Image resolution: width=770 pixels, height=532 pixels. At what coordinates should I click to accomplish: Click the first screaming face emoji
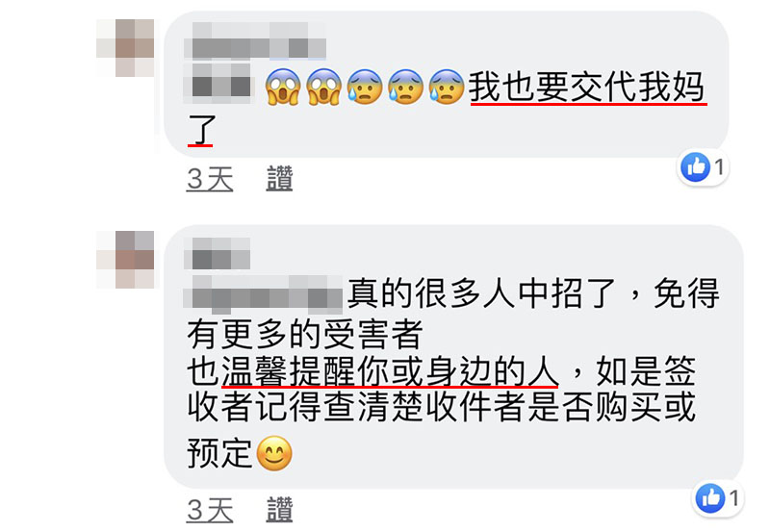click(x=283, y=87)
